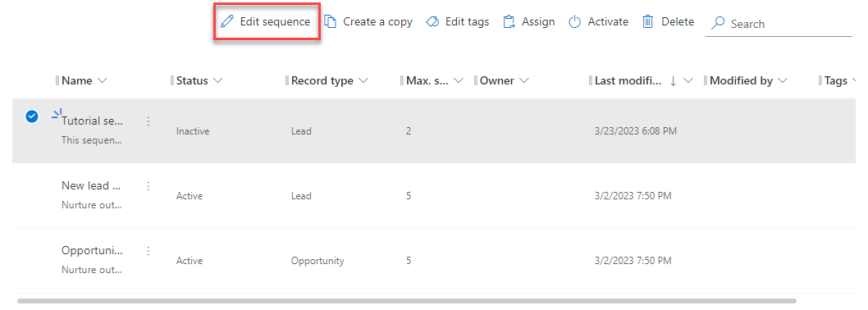Click Nurture out... under New lead
The image size is (868, 310).
92,205
